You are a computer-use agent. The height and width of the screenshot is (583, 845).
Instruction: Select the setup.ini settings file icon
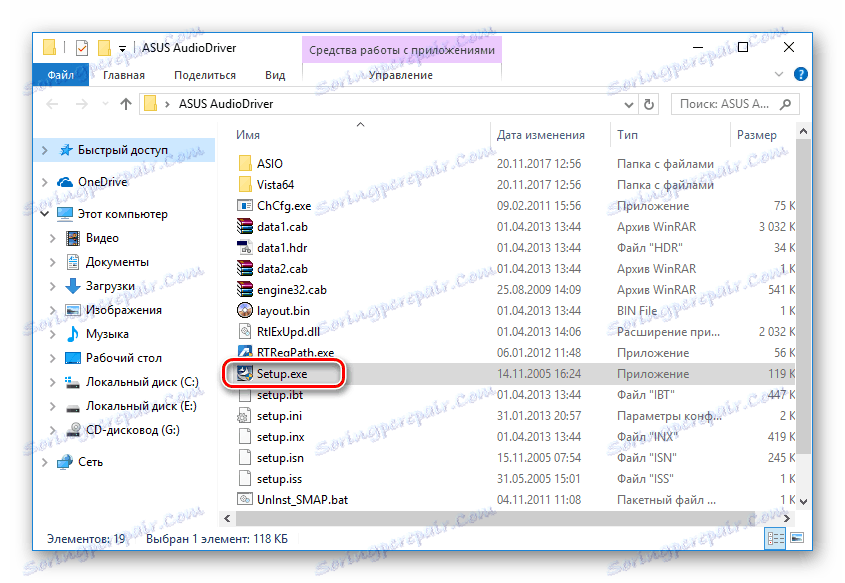pyautogui.click(x=245, y=416)
